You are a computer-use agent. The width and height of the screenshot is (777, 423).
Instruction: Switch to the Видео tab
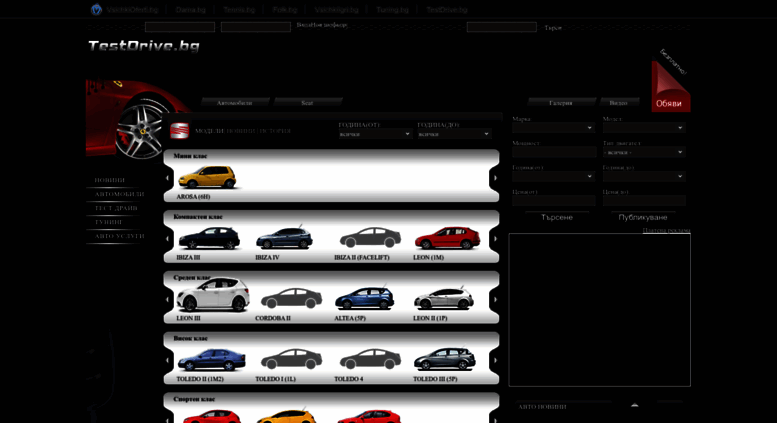[x=618, y=103]
